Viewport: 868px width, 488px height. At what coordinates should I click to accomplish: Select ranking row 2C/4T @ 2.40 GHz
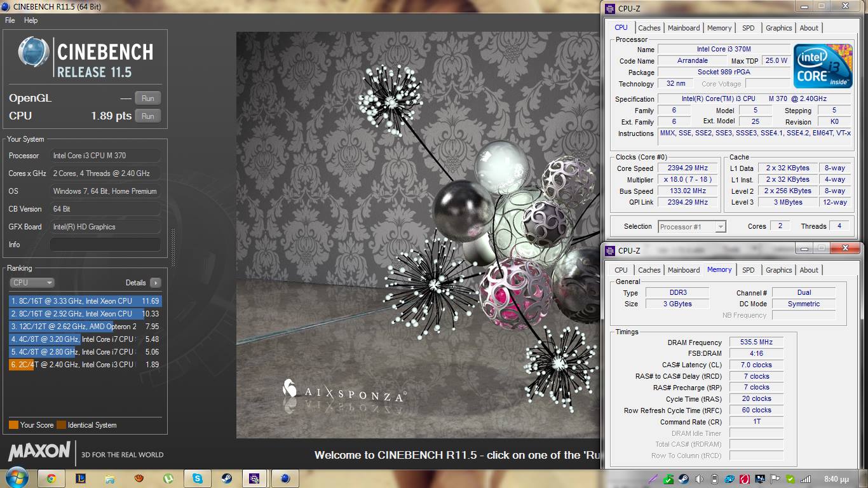pos(85,365)
